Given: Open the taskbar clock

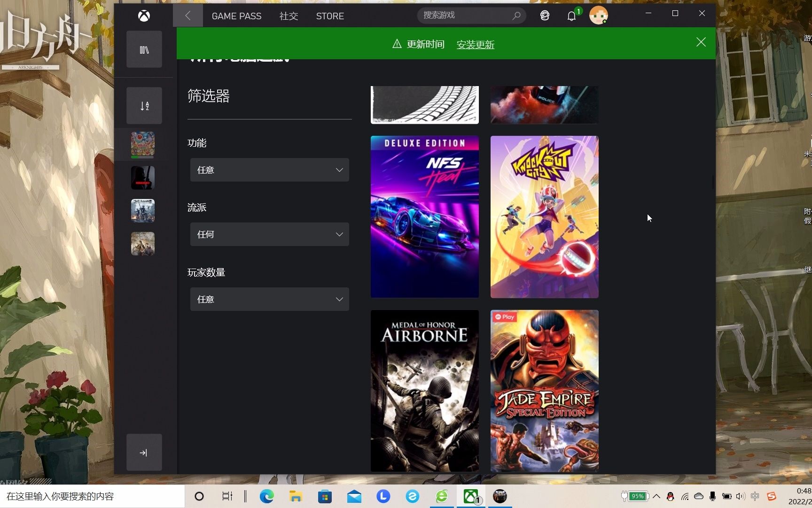Looking at the screenshot, I should coord(800,496).
